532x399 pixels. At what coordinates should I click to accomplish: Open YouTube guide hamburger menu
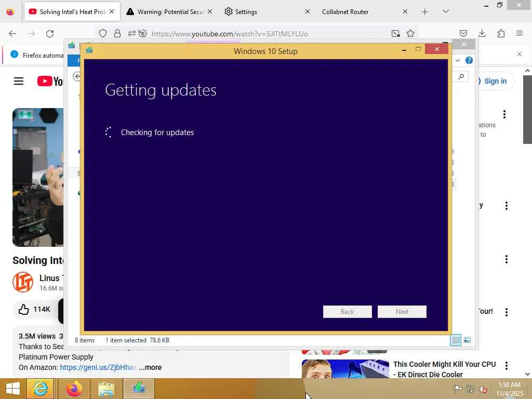19,81
